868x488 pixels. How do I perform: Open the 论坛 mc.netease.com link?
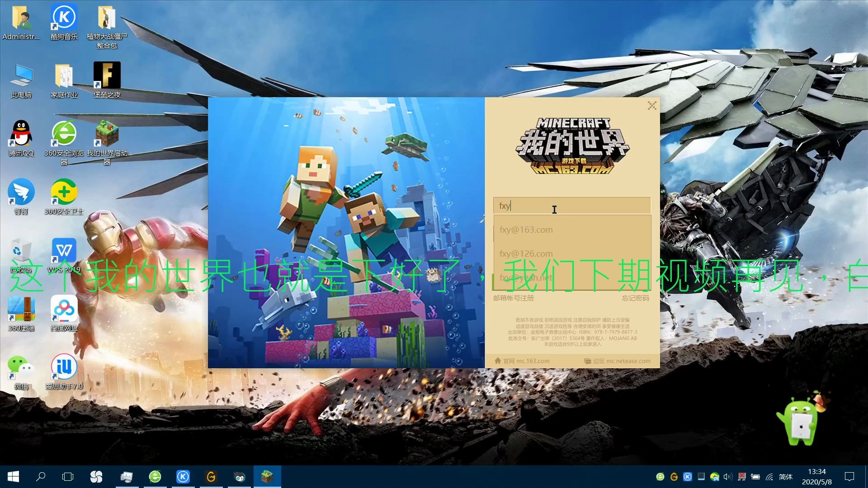[x=617, y=361]
